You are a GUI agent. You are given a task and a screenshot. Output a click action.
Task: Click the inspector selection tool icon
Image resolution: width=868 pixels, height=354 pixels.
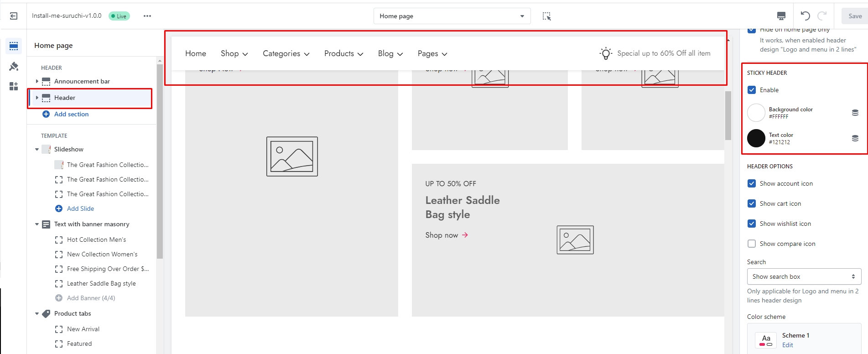click(546, 16)
